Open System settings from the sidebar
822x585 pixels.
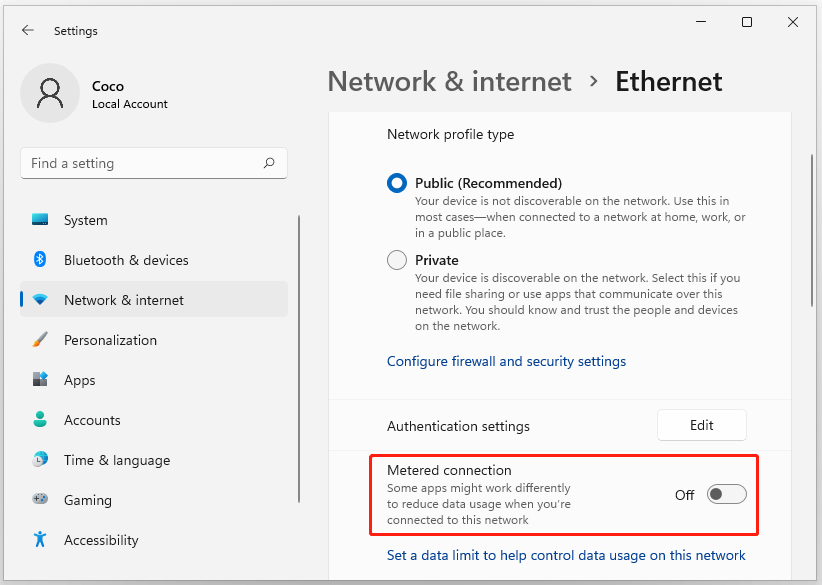pos(85,219)
